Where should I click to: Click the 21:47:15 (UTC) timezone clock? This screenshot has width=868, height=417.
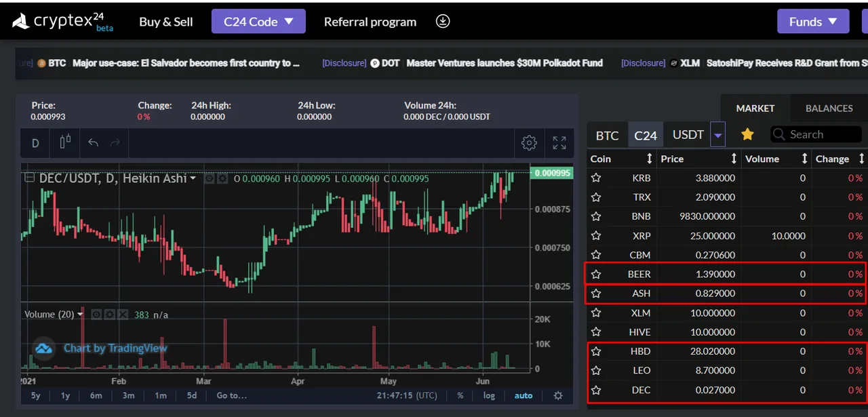pyautogui.click(x=408, y=395)
